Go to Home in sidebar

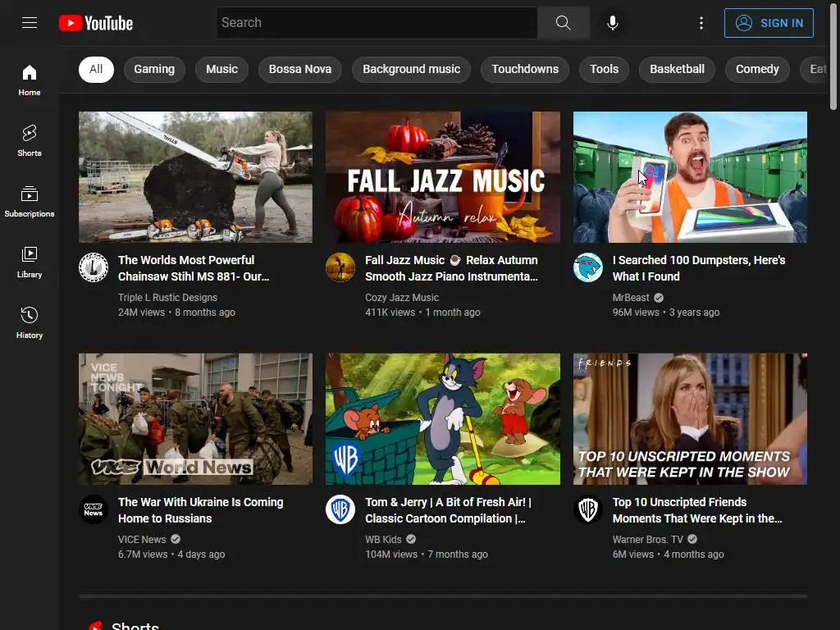30,80
